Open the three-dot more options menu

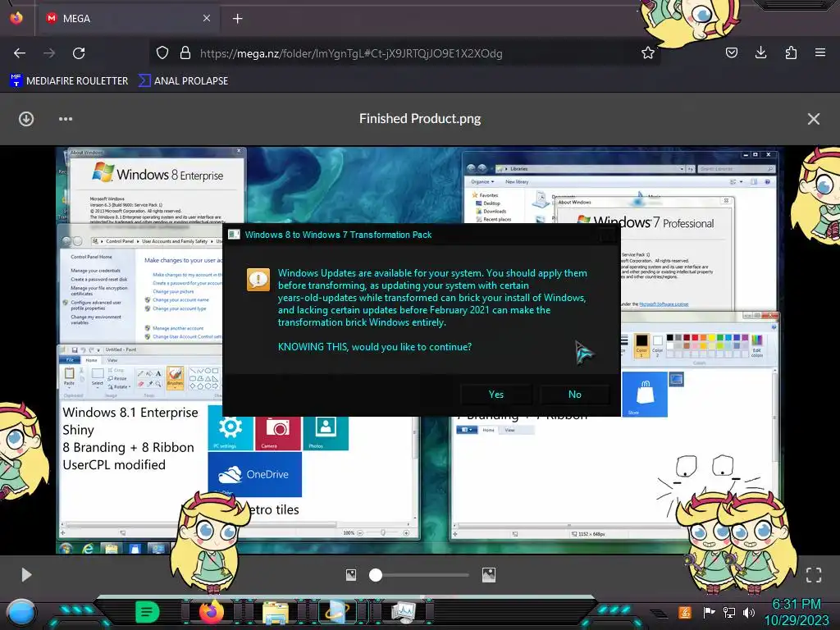click(66, 119)
